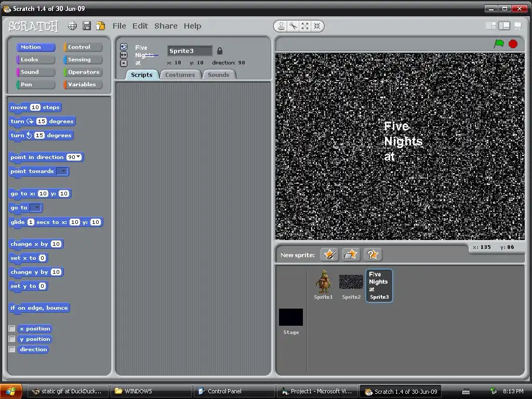Screen dimensions: 532x399
Task: Open the Share menu
Action: point(166,26)
